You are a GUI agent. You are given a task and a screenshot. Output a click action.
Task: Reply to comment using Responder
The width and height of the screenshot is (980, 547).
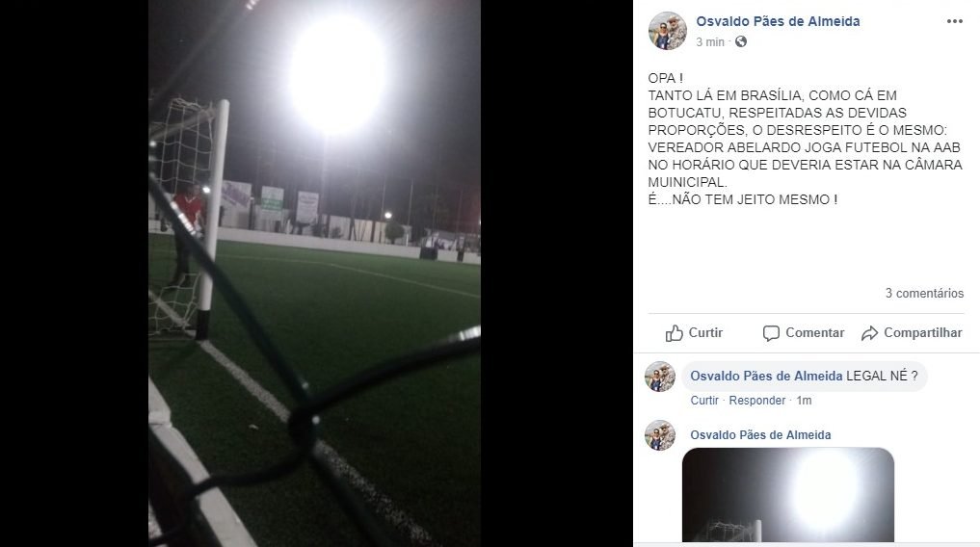(756, 401)
